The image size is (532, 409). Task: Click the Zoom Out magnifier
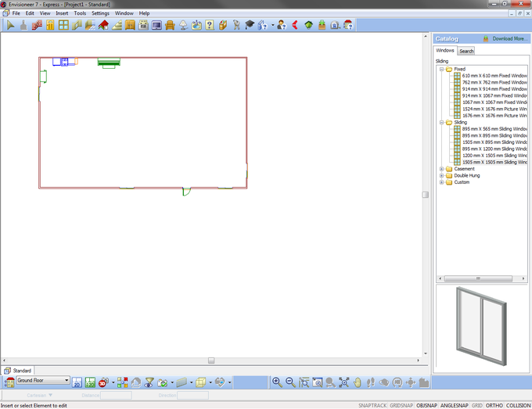290,382
